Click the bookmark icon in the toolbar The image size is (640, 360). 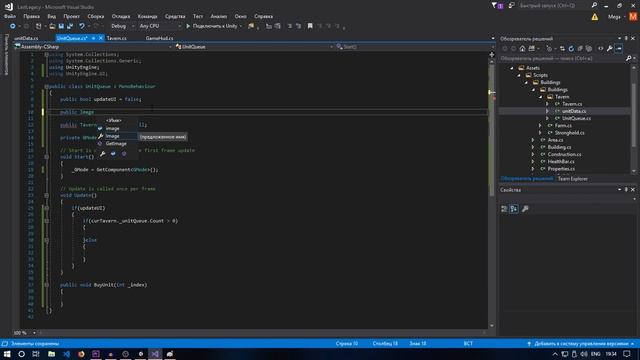[x=310, y=26]
